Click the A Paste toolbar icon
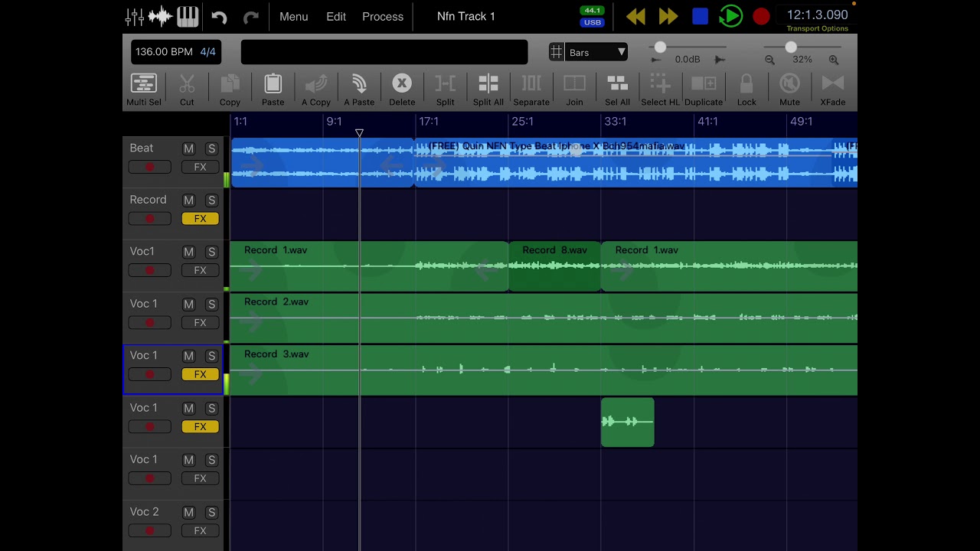 (359, 90)
